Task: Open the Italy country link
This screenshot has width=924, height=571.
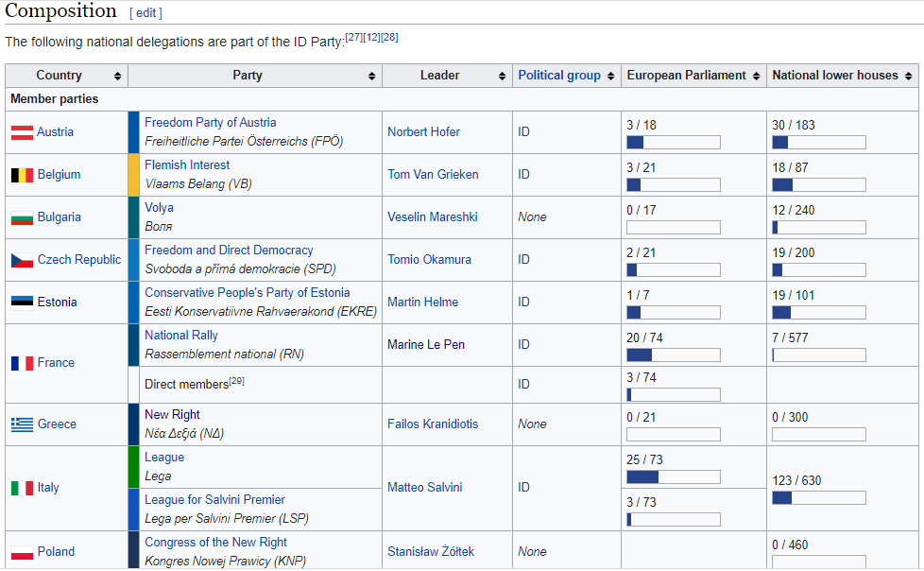Action: click(x=48, y=488)
